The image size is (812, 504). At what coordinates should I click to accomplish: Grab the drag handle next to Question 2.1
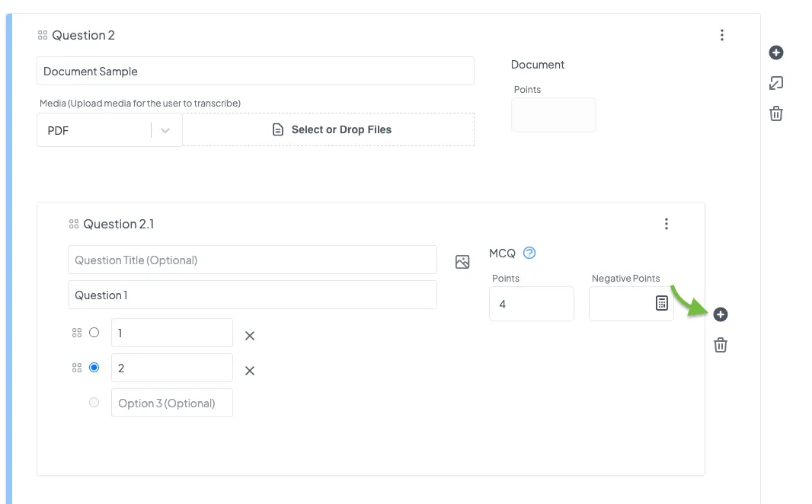point(74,224)
